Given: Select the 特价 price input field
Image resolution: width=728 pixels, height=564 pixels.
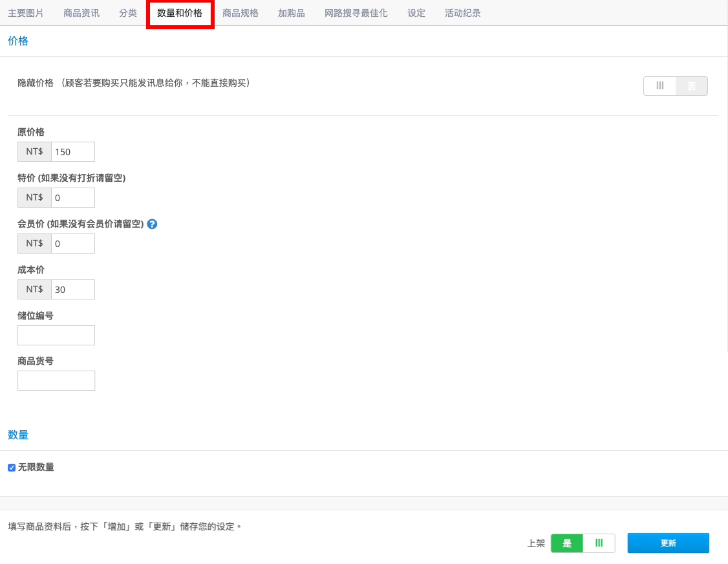Looking at the screenshot, I should click(72, 197).
